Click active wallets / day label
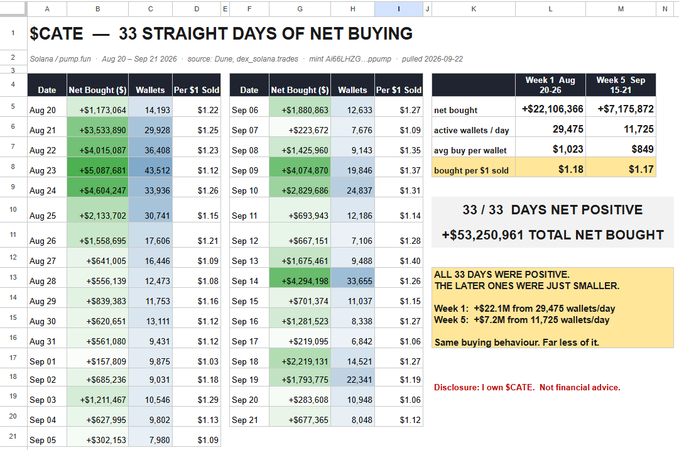This screenshot has height=450, width=679. 473,126
